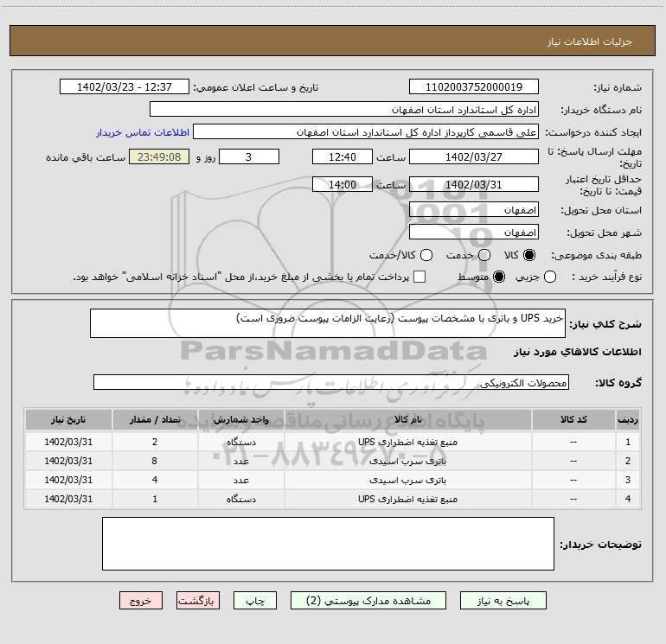Screen dimensions: 666x644
Task: Click need date 1402/03/31 in row 4
Action: [68, 500]
